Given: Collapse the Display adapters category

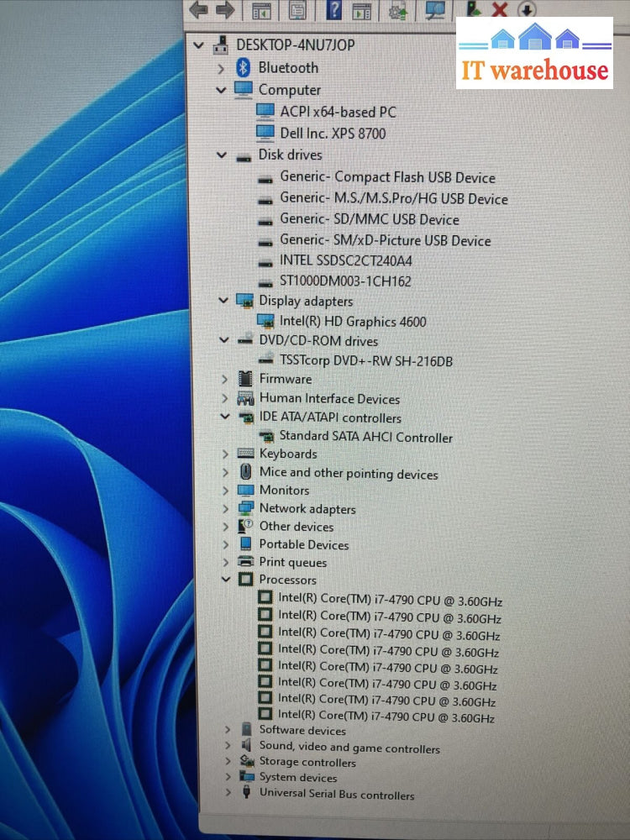Looking at the screenshot, I should tap(223, 301).
